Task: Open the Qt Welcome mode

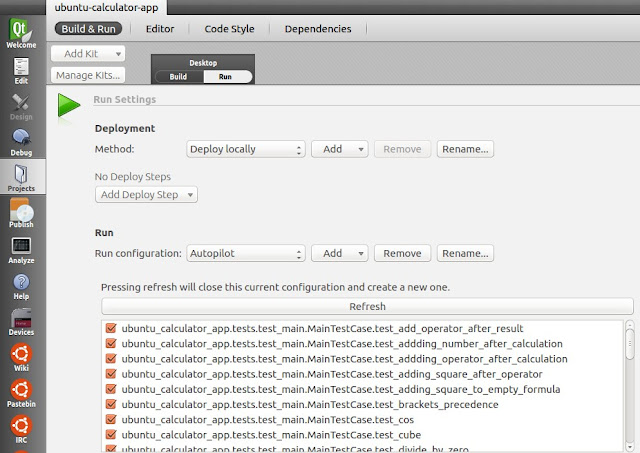Action: (x=21, y=33)
